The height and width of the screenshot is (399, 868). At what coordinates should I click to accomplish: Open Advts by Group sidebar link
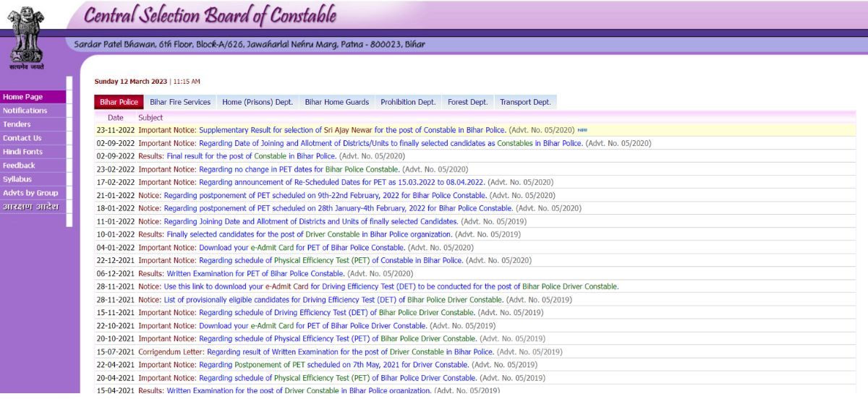33,193
